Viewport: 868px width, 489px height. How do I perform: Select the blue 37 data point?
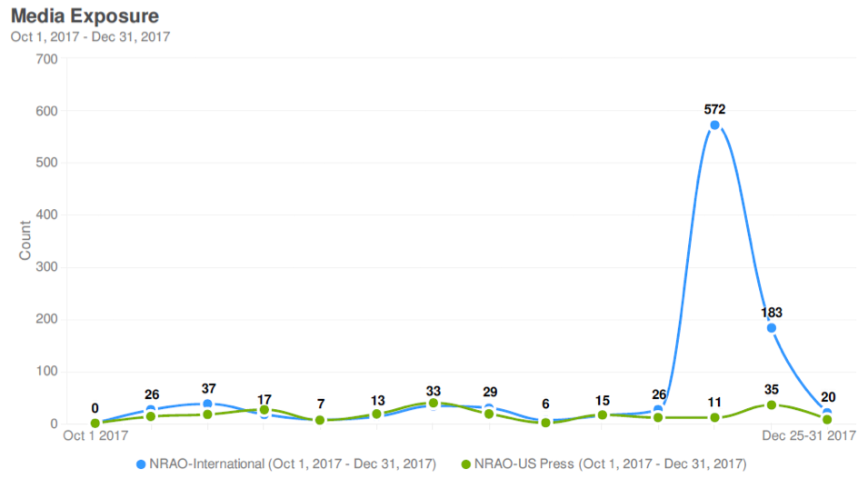click(x=207, y=404)
